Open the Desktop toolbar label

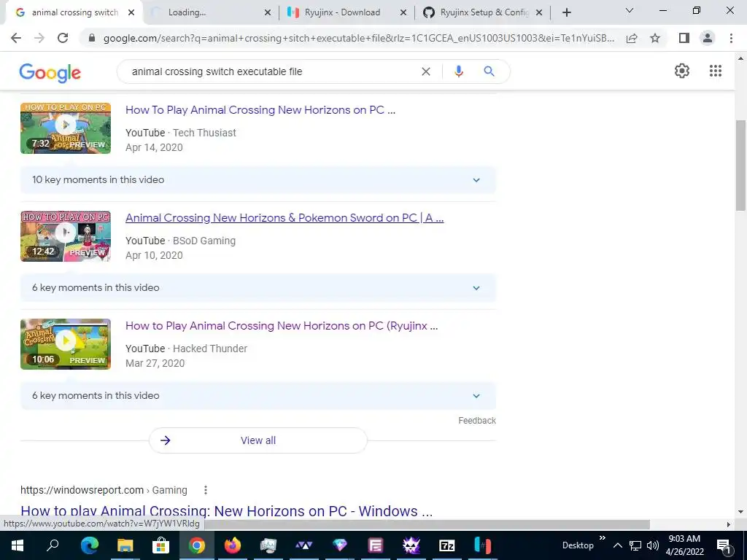point(578,545)
